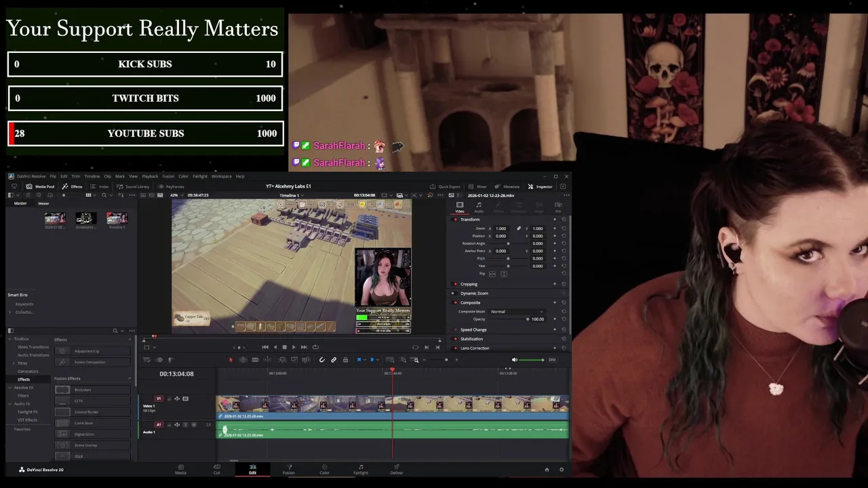Solo the Audio 1 track S button

click(x=186, y=425)
